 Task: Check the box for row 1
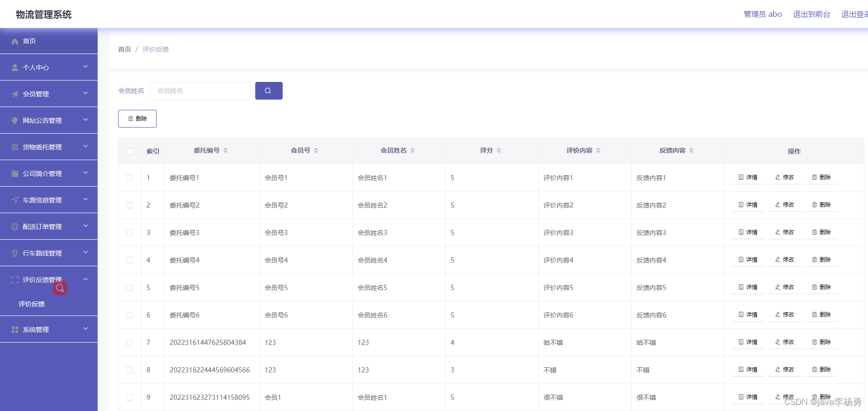(x=129, y=178)
